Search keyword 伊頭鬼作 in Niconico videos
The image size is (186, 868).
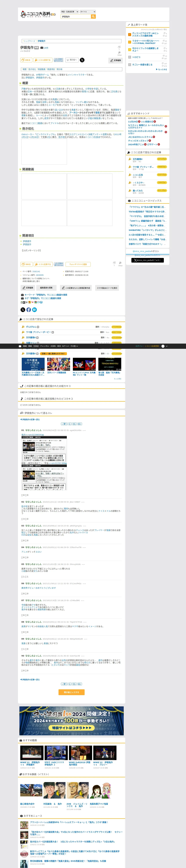point(46,295)
